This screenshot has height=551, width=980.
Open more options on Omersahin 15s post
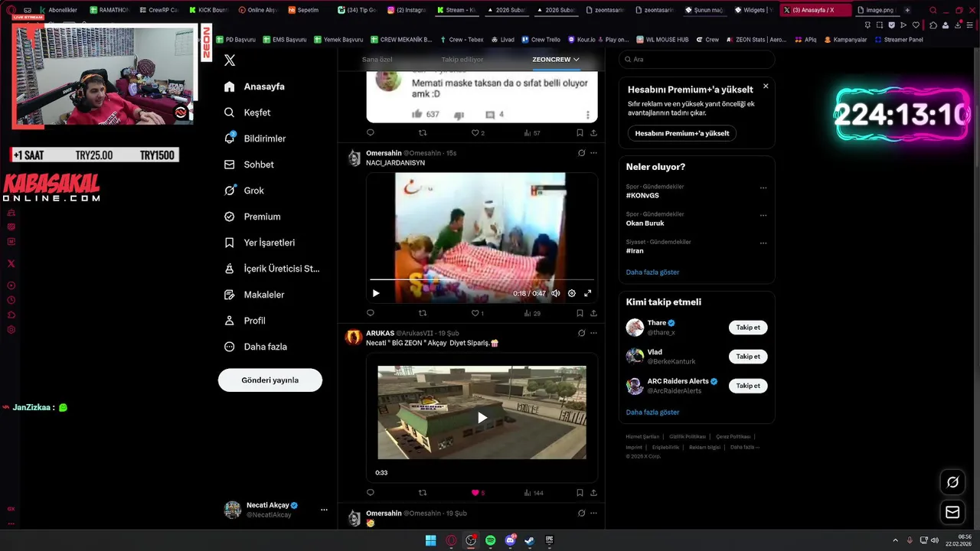(593, 153)
